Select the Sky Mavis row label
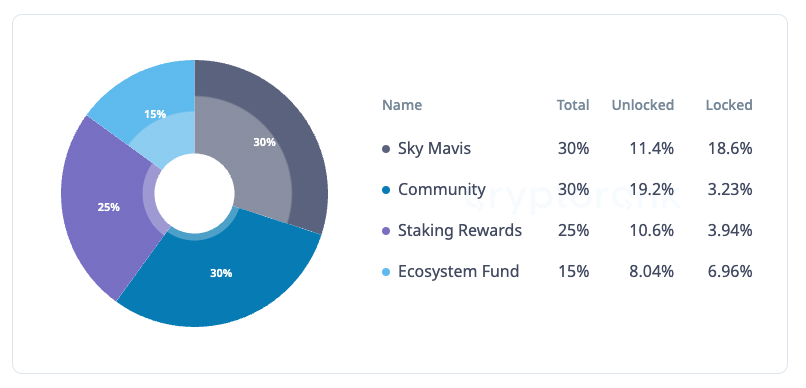Viewport: 806px width, 388px height. coord(434,149)
